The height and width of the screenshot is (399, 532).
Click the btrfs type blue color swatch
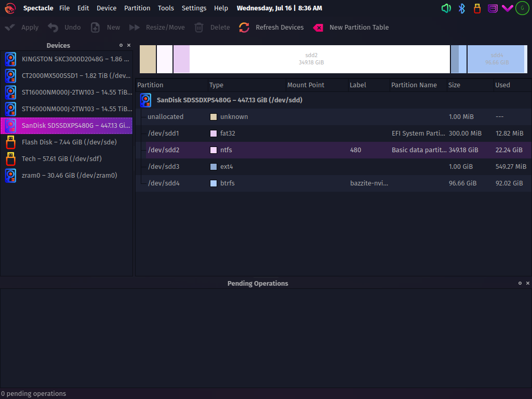[x=214, y=183]
